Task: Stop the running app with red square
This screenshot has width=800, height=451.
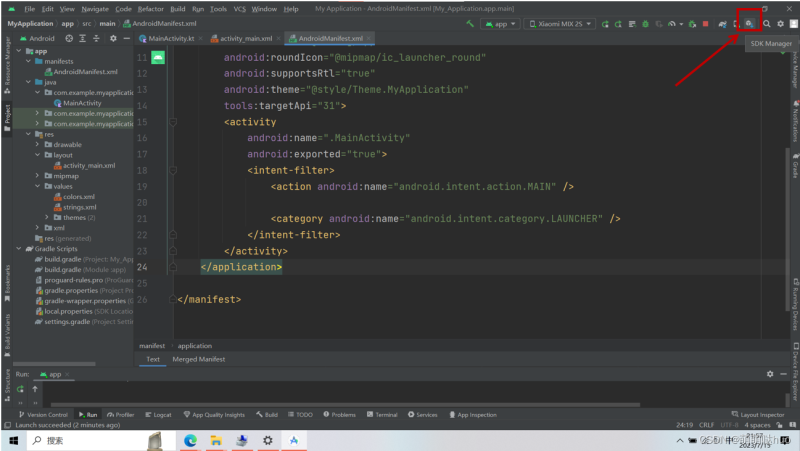Action: [x=705, y=24]
